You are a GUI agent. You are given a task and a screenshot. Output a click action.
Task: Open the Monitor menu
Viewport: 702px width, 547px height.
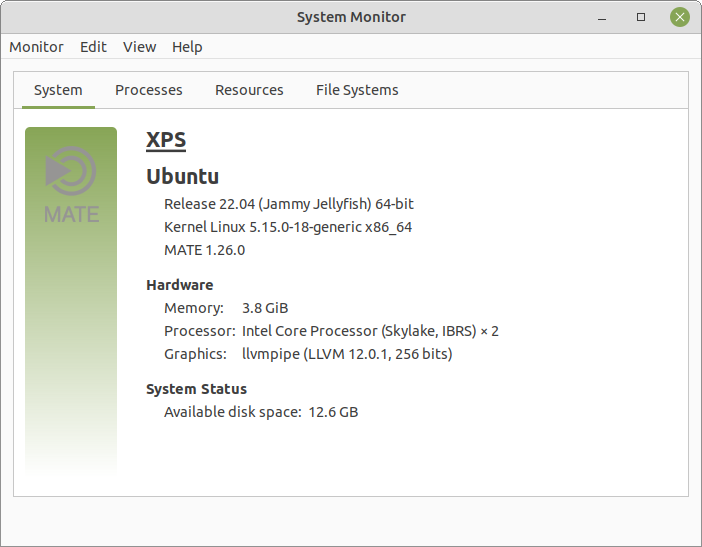tap(36, 47)
